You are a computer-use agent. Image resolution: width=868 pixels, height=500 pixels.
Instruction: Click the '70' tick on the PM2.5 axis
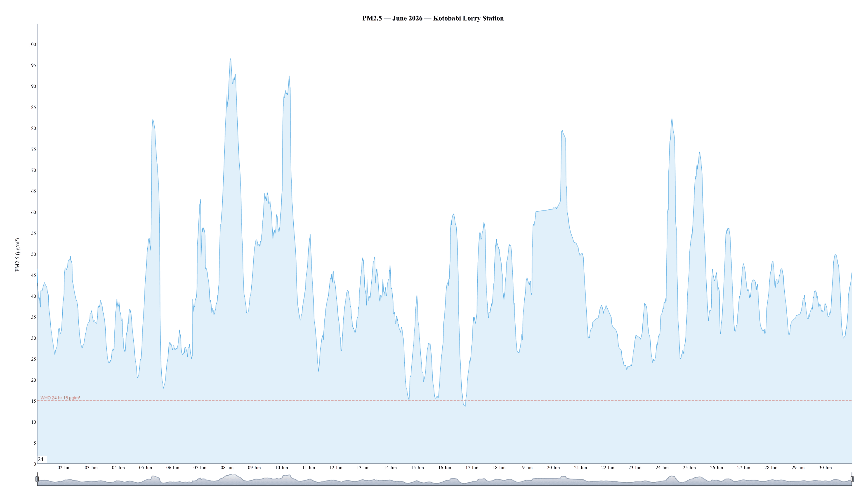(33, 170)
